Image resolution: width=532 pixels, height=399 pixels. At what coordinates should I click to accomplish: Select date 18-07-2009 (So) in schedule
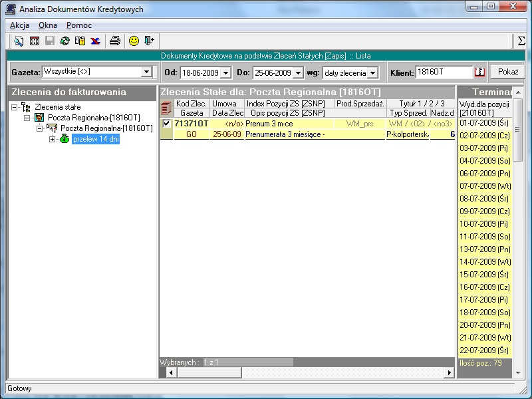[x=485, y=313]
